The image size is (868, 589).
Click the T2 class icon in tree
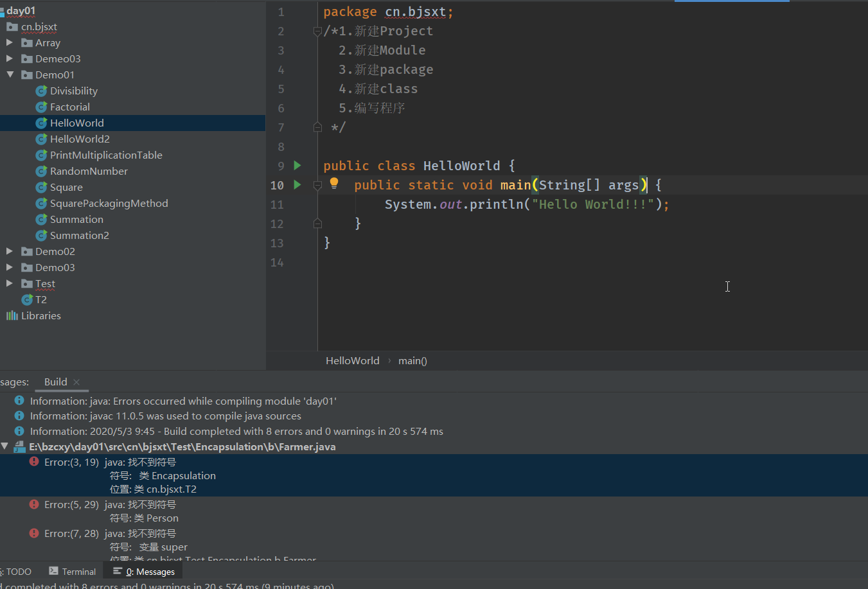[x=27, y=300]
